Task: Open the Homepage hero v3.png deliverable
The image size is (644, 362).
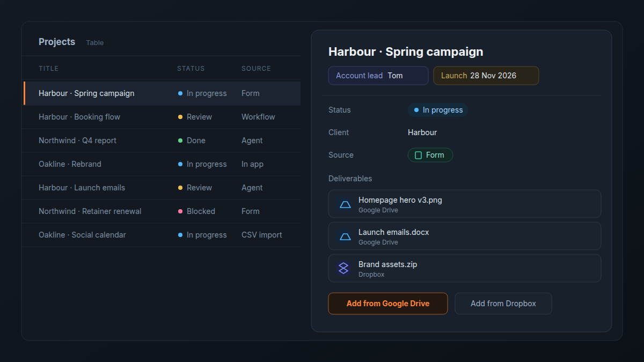Action: point(465,204)
